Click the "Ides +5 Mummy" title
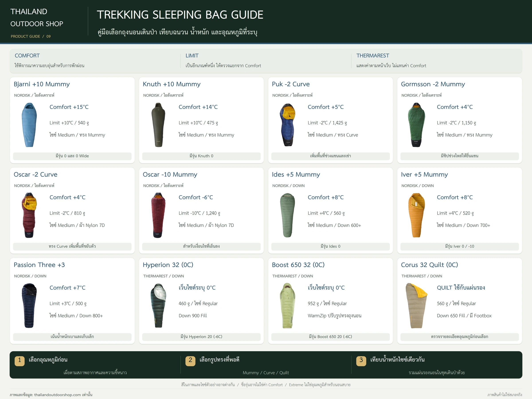Viewport: 532px width, 399px height. point(296,175)
